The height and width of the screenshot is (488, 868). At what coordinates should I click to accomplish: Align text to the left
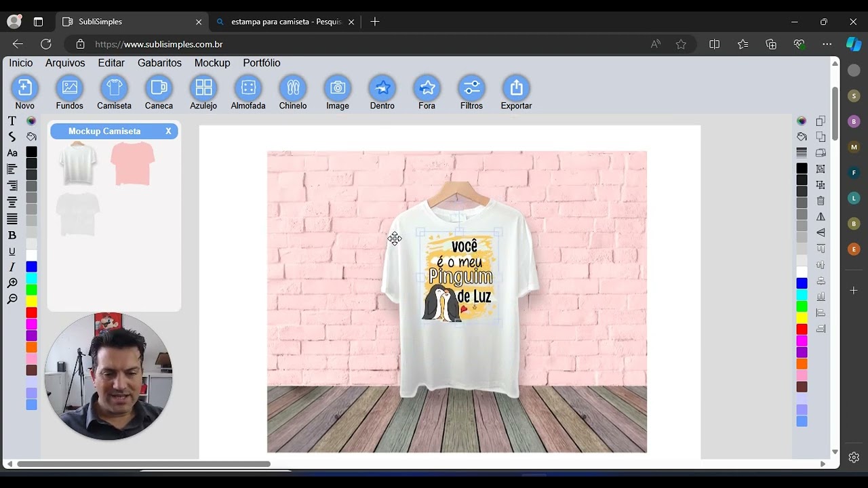pos(12,169)
